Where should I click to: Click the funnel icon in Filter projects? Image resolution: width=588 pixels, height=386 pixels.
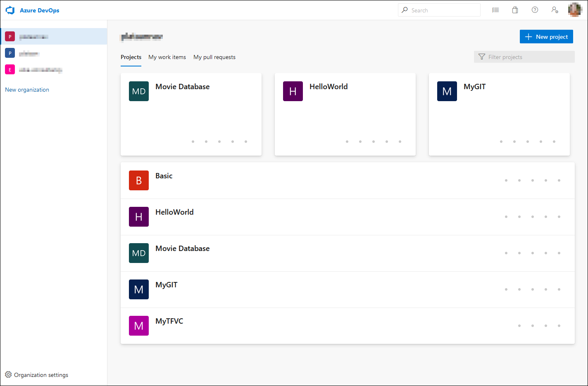[x=482, y=57]
